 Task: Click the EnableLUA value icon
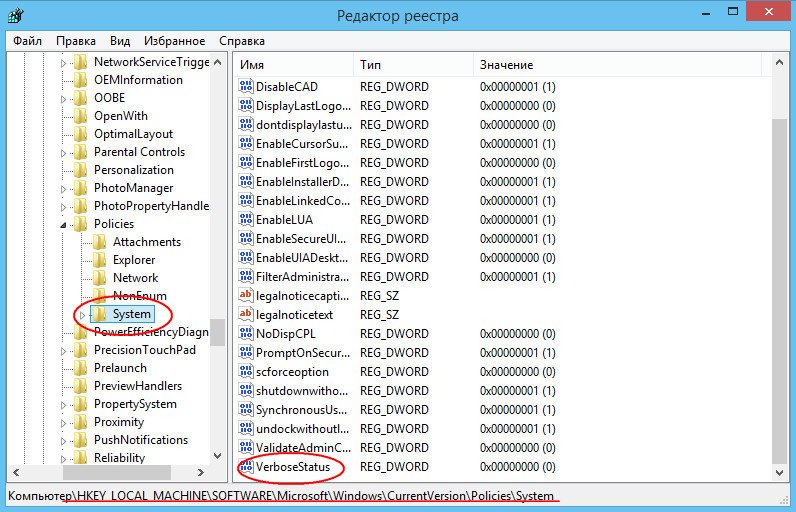click(x=246, y=219)
